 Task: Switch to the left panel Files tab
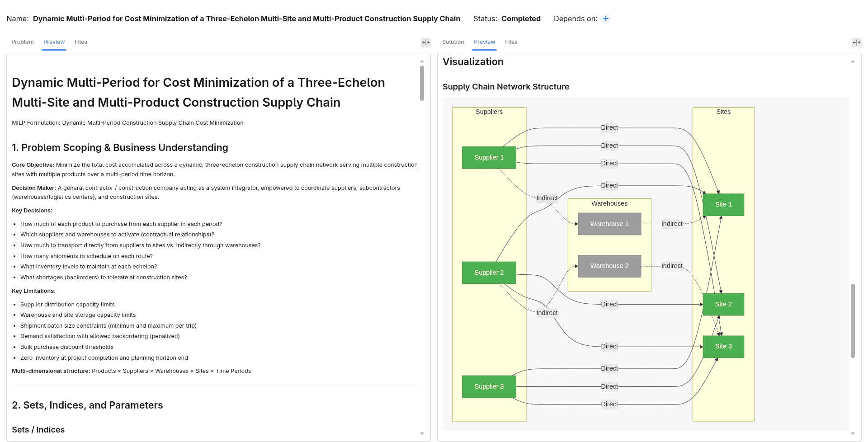(x=81, y=42)
